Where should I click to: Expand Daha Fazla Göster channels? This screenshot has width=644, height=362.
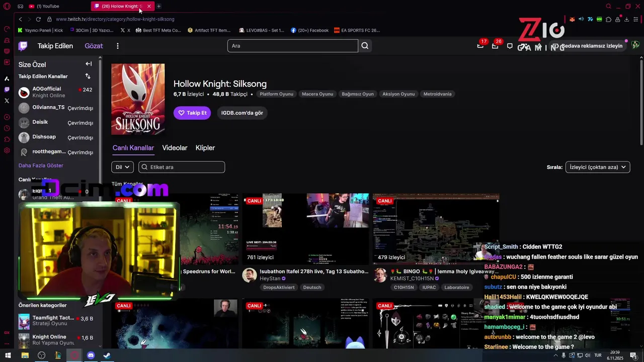click(x=41, y=165)
